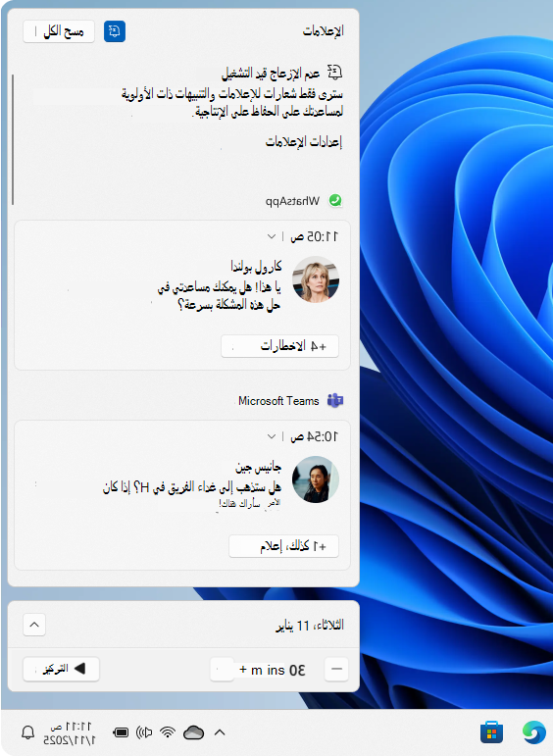Open the OneDrive cloud icon in tray
This screenshot has width=553, height=756.
coord(193,732)
